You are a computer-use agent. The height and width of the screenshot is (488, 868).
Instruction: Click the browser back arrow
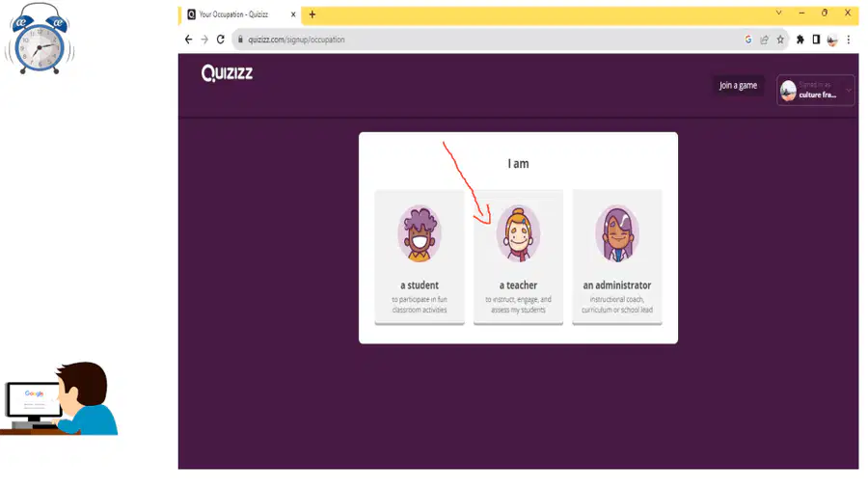pyautogui.click(x=189, y=40)
